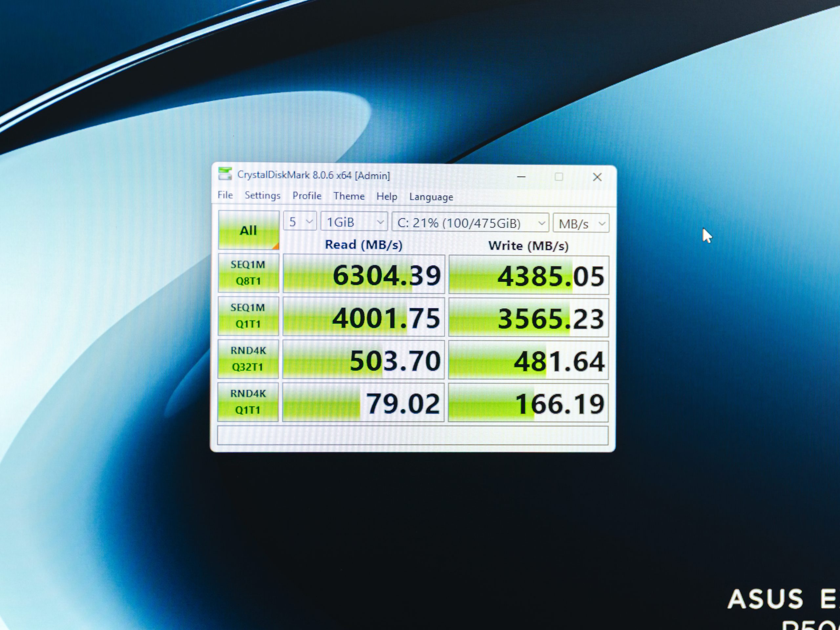Viewport: 840px width, 630px height.
Task: Maximize the CrystalDiskMark window
Action: pos(558,177)
